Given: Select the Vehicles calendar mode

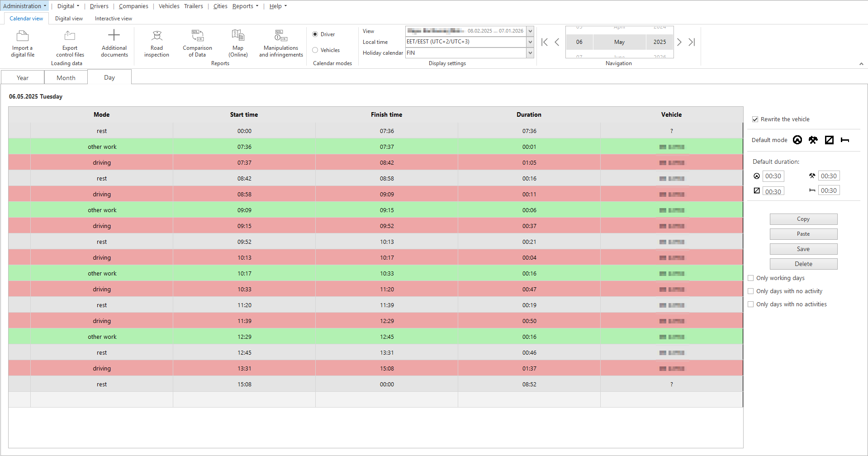Looking at the screenshot, I should [x=315, y=50].
